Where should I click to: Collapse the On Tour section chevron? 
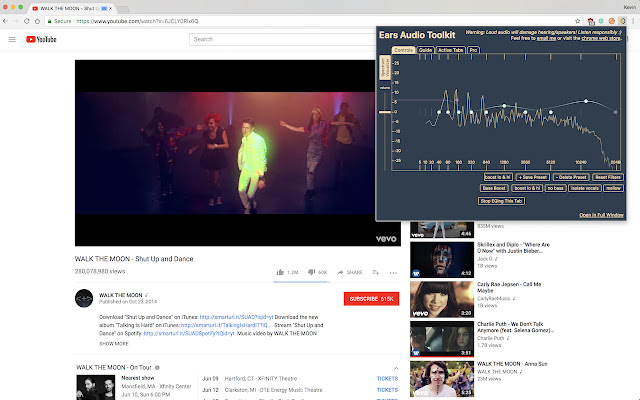(395, 368)
